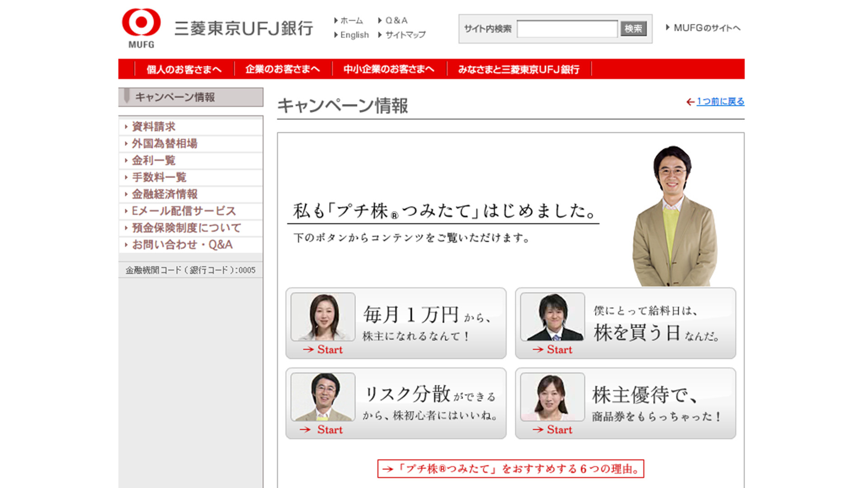Open 預金保険制度について in the sidebar
Image resolution: width=868 pixels, height=488 pixels.
[x=186, y=228]
